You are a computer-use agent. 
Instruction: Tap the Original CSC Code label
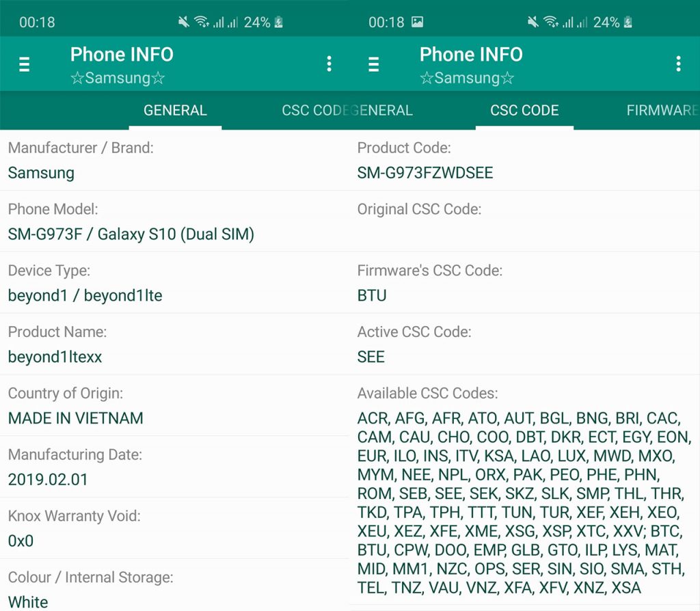419,209
